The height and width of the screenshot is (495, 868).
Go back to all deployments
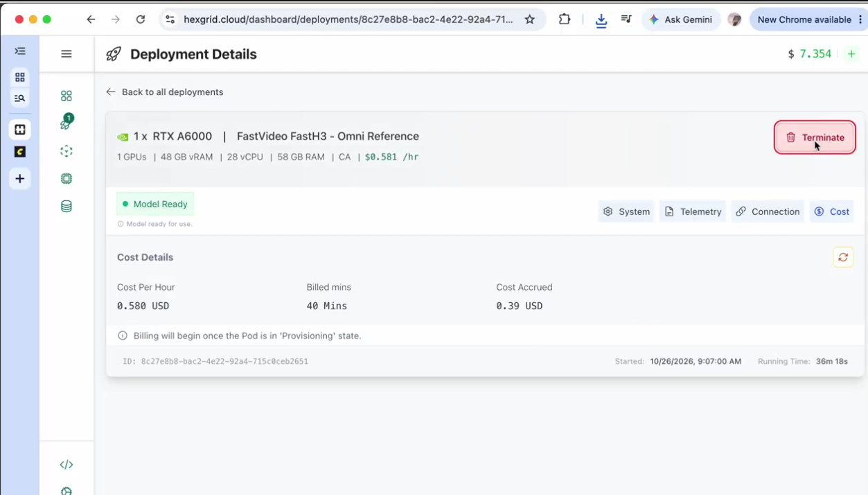click(165, 92)
